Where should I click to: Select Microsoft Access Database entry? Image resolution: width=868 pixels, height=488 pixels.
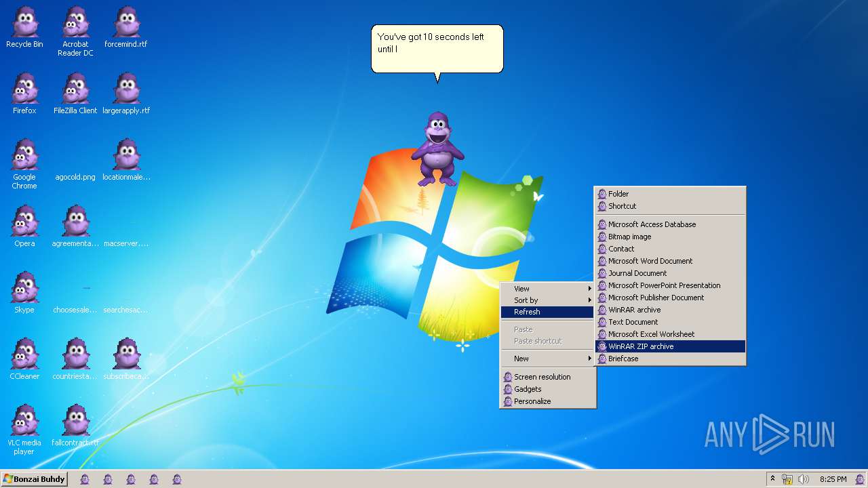click(670, 224)
